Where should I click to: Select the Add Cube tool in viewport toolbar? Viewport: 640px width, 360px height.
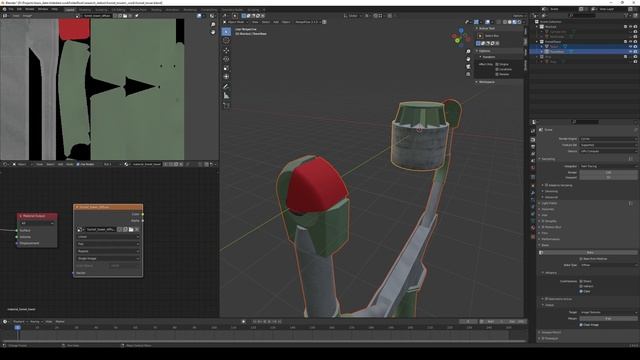[x=226, y=106]
